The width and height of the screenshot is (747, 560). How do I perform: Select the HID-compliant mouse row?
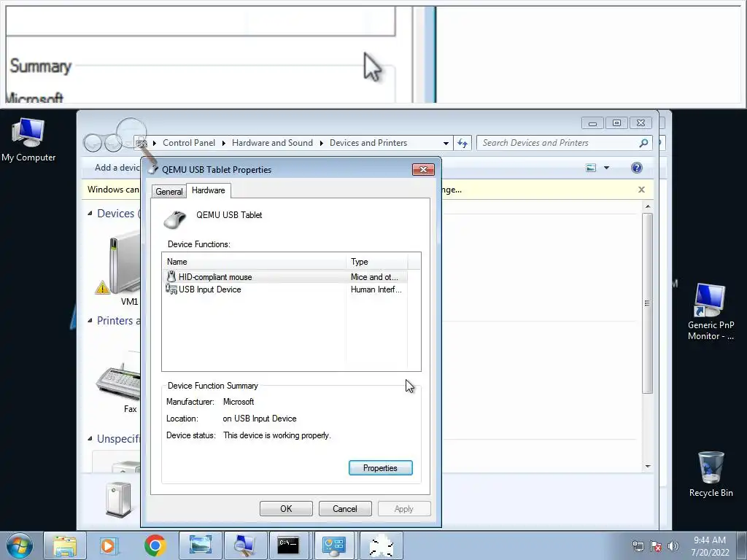[285, 276]
